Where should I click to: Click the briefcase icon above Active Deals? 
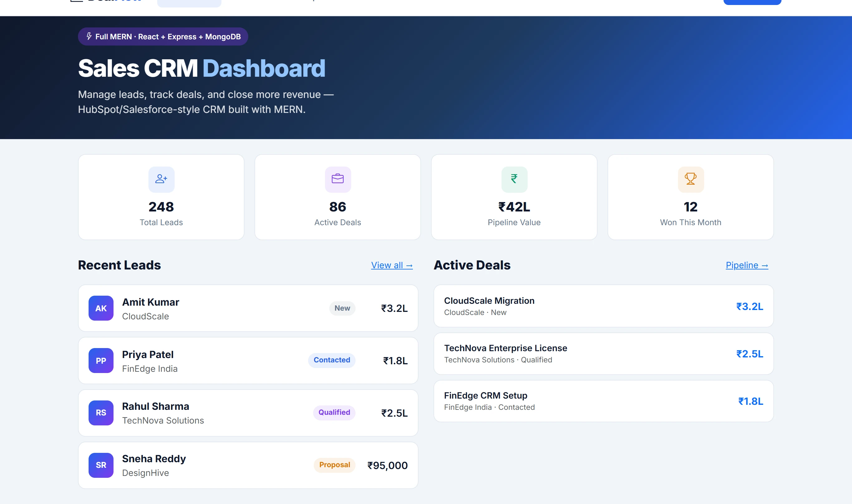tap(337, 179)
